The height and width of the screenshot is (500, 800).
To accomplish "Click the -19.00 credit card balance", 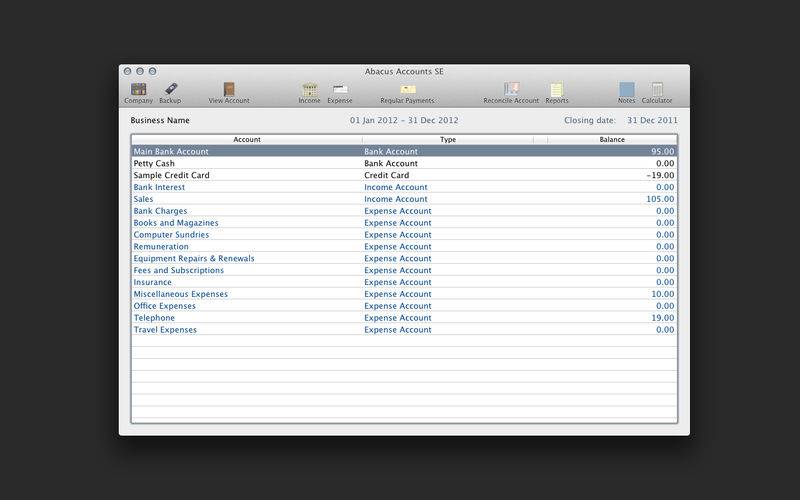I will tap(660, 175).
